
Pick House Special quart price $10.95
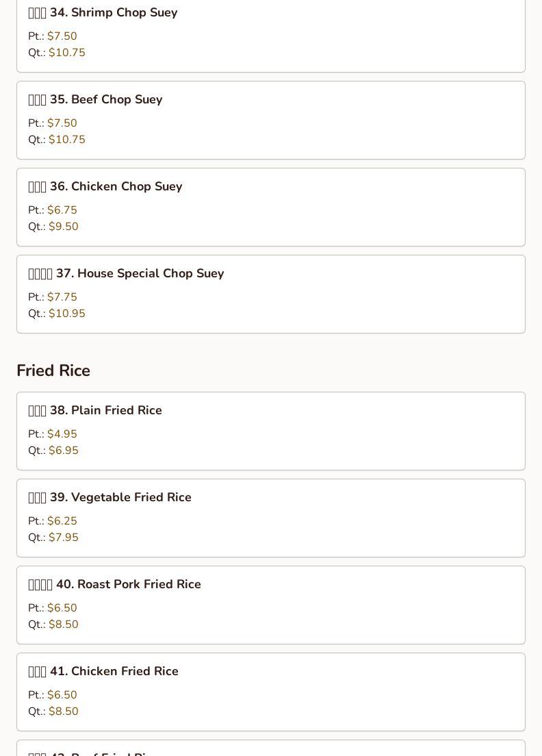(x=66, y=314)
